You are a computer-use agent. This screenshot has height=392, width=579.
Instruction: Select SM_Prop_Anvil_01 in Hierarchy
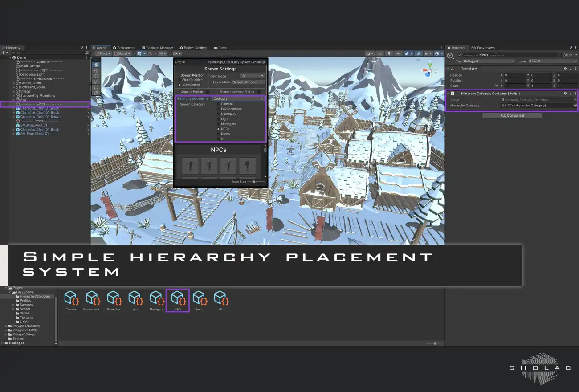click(x=34, y=125)
